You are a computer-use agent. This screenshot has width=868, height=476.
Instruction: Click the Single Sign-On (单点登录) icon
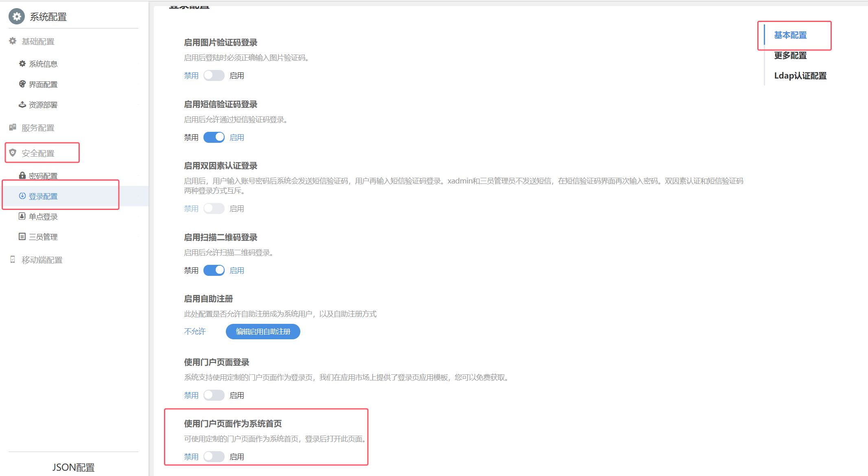[22, 216]
